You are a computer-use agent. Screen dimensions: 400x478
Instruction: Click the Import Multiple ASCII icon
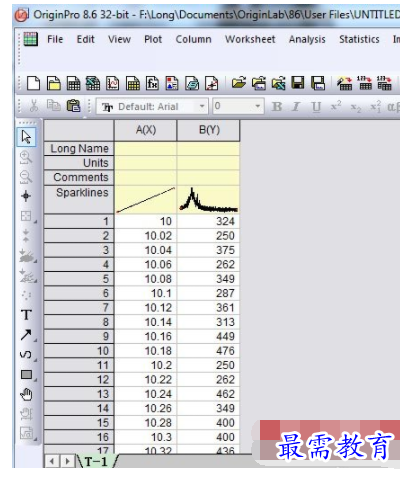[384, 83]
